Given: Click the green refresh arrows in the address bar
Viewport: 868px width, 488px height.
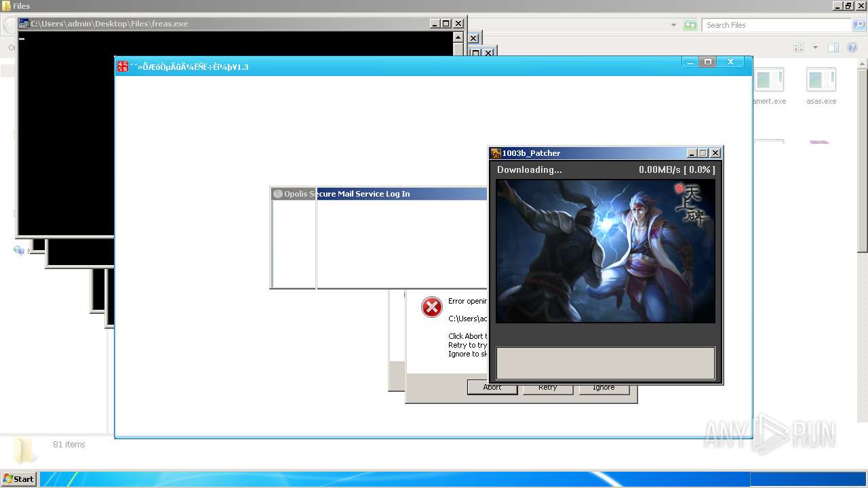Looking at the screenshot, I should (690, 25).
